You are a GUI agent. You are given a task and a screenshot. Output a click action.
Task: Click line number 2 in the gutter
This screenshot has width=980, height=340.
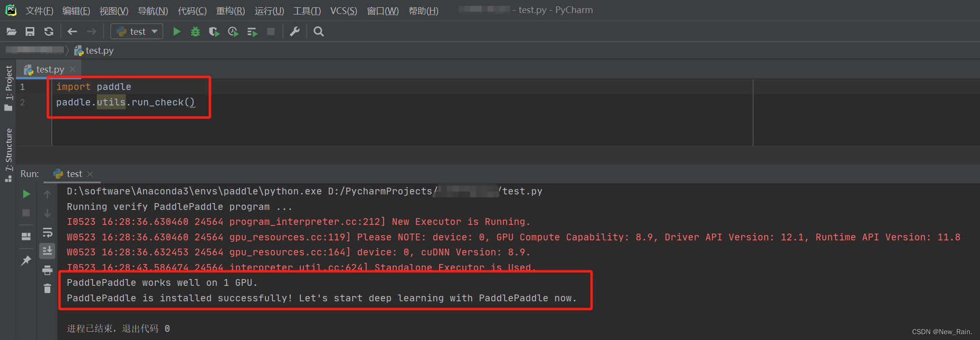pyautogui.click(x=22, y=103)
